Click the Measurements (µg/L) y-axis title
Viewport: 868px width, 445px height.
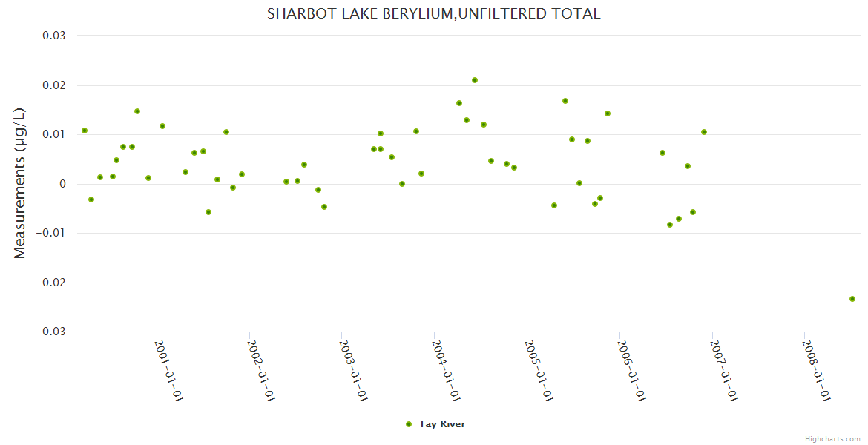point(20,183)
